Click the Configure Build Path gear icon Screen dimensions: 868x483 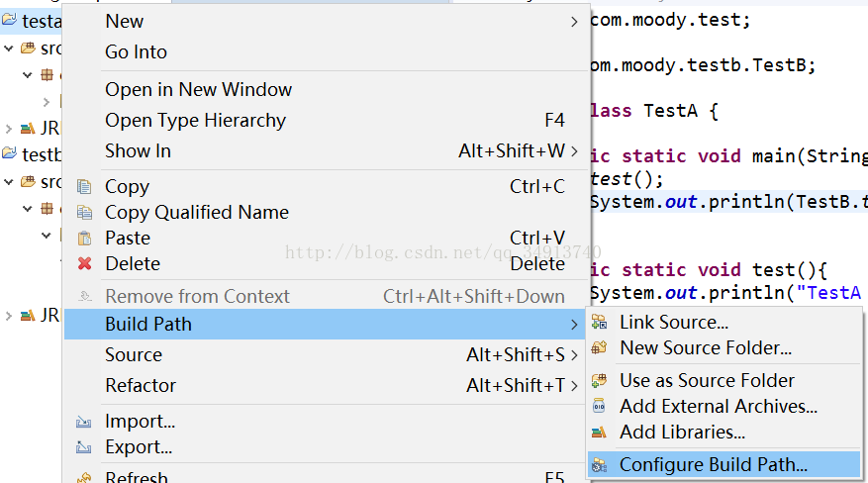pos(599,465)
